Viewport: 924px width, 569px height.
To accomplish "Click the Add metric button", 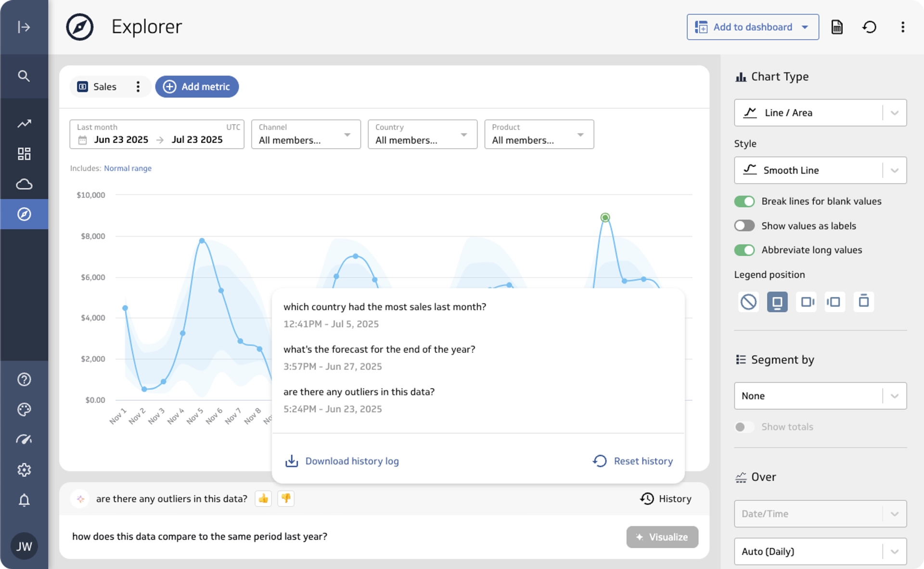I will tap(197, 87).
